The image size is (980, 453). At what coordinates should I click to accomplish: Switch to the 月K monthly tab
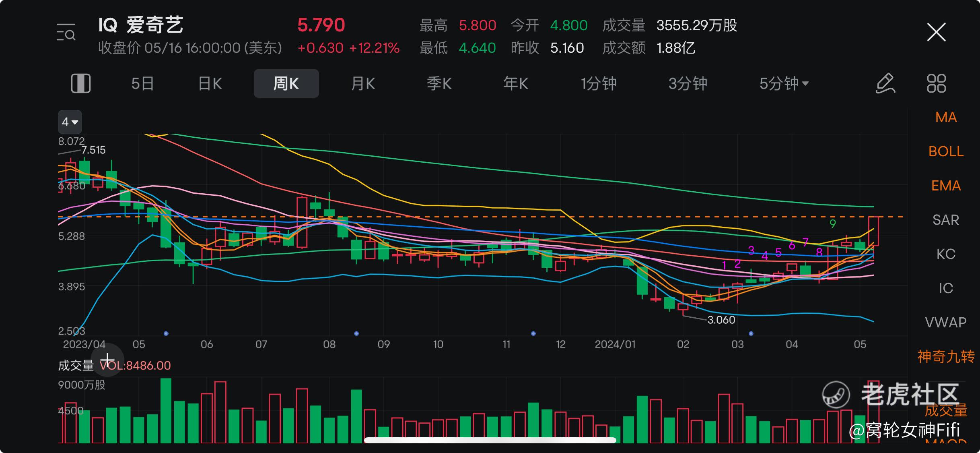[363, 84]
